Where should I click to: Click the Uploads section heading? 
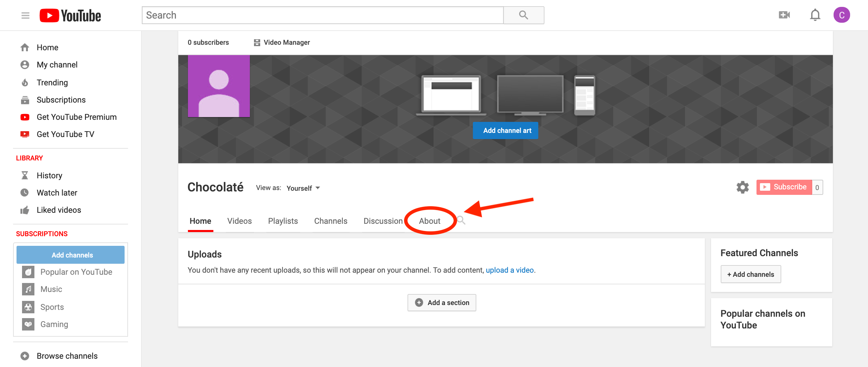(x=205, y=254)
